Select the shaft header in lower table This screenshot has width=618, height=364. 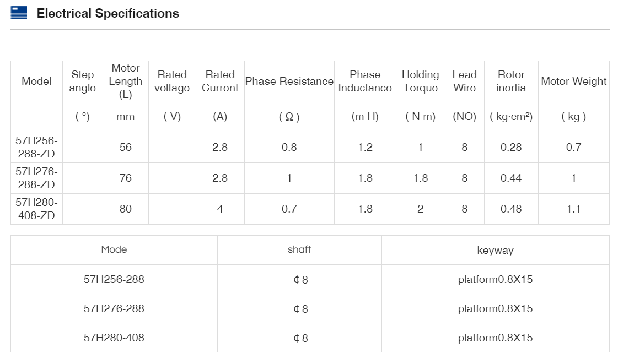coord(299,250)
